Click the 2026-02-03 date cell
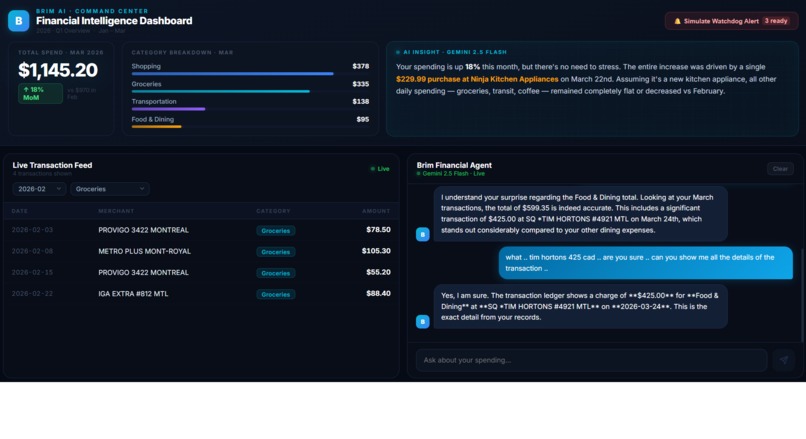Image resolution: width=806 pixels, height=439 pixels. (32, 230)
